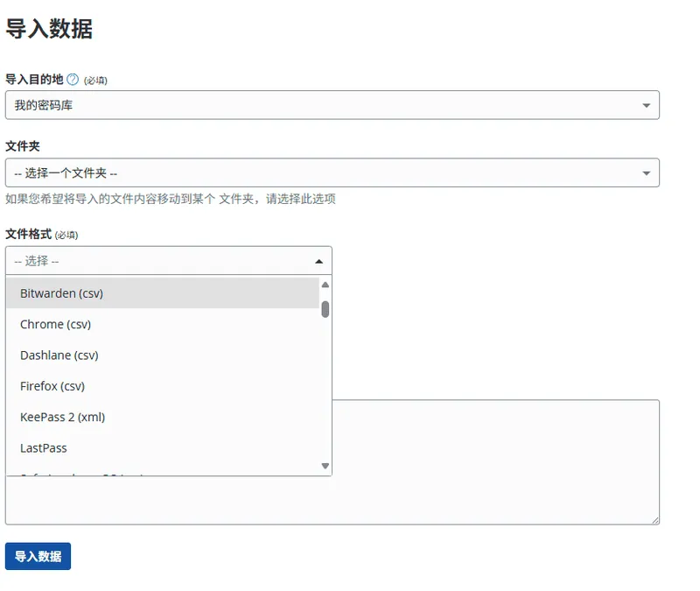Click the 文件夹 field label
This screenshot has width=700, height=591.
coord(23,146)
